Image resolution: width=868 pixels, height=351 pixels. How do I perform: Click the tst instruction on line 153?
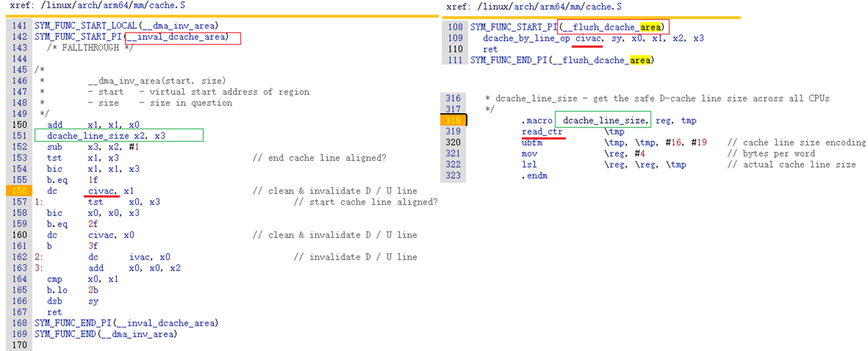tap(55, 158)
